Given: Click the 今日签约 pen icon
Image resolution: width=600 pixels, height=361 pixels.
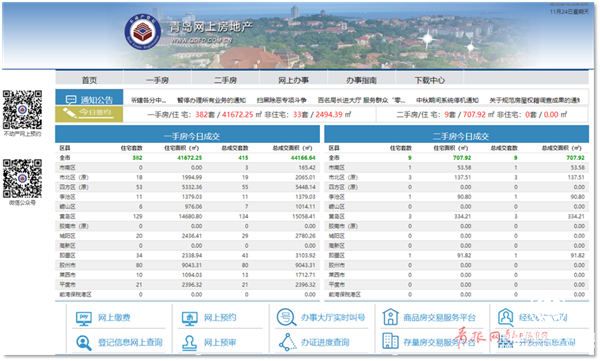Looking at the screenshot, I should (69, 113).
